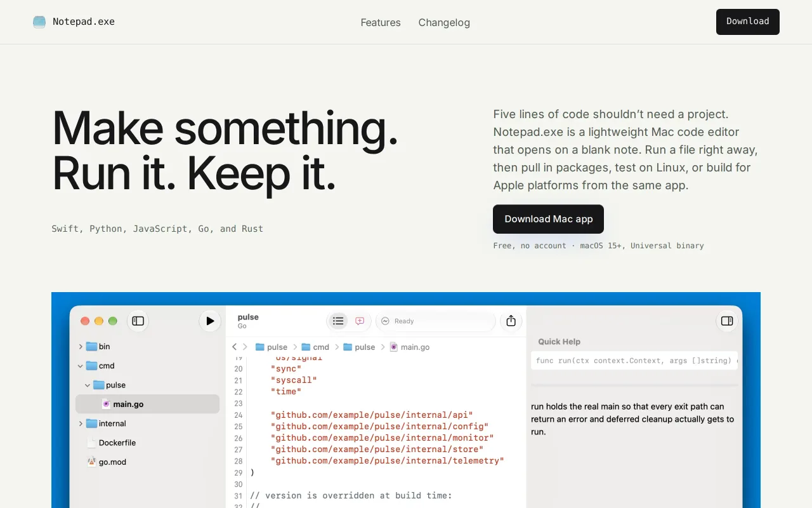
Task: Click the bin folder icon in the sidebar
Action: [91, 346]
